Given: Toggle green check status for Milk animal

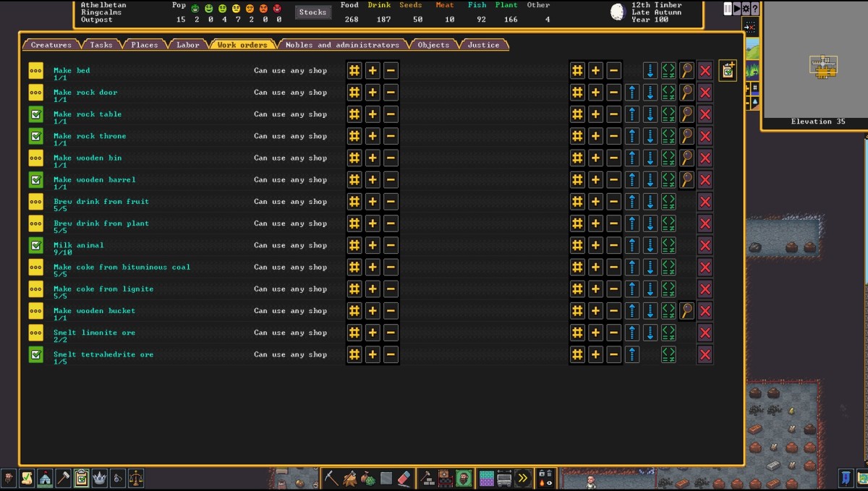Looking at the screenshot, I should tap(36, 245).
